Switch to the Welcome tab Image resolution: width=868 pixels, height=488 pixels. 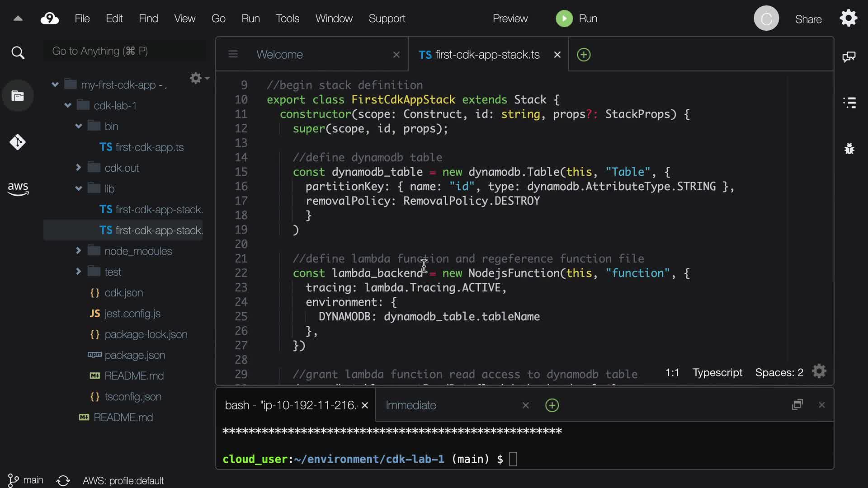click(x=280, y=55)
